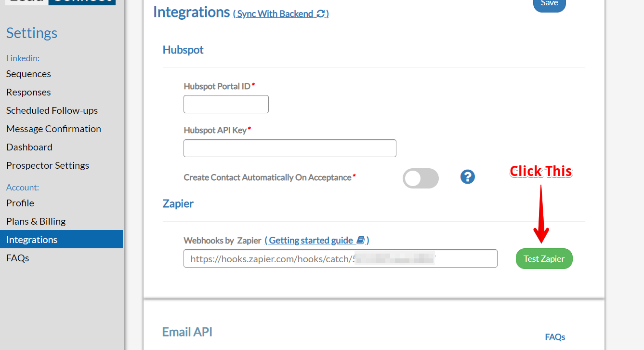644x350 pixels.
Task: Open the Email API FAQs link
Action: coord(555,337)
